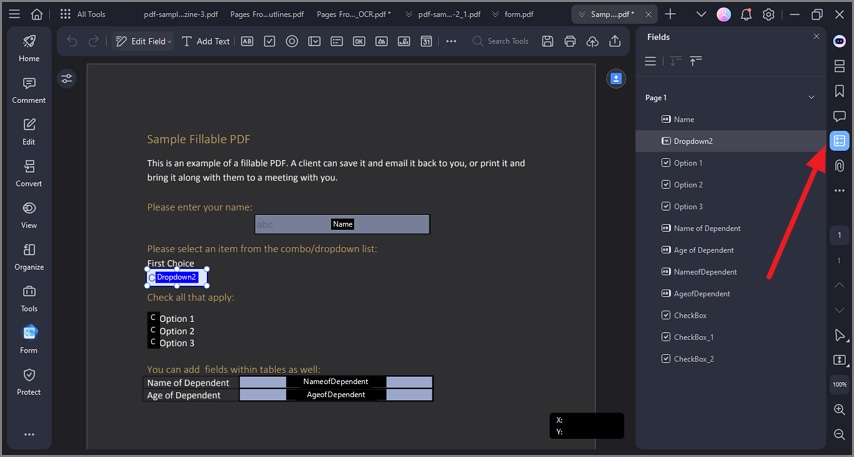Click the Print icon
The height and width of the screenshot is (457, 854).
click(x=570, y=41)
